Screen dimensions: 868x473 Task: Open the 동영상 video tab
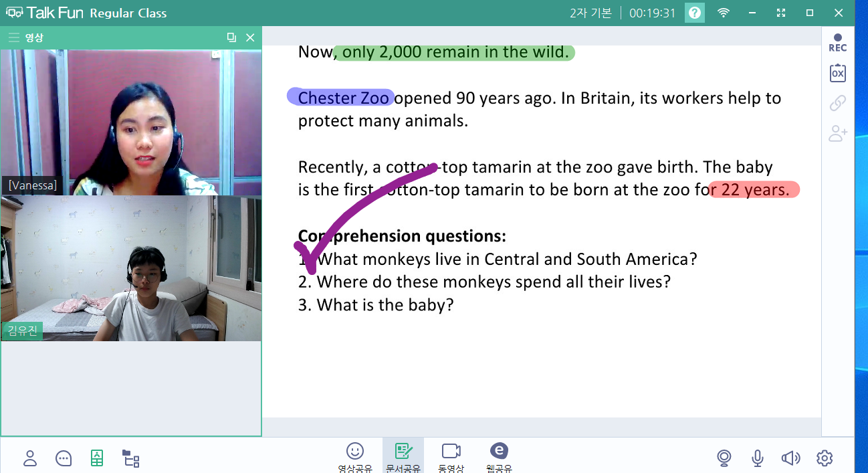click(451, 457)
